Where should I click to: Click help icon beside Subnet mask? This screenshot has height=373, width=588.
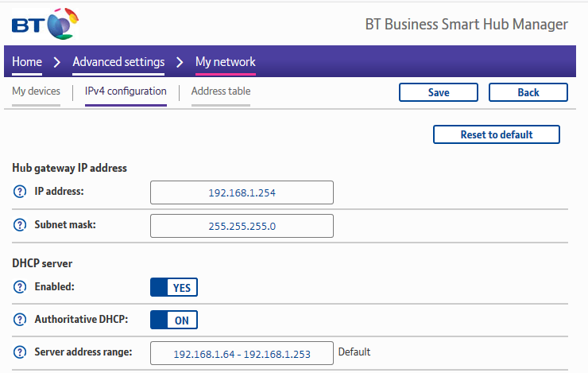click(x=20, y=225)
